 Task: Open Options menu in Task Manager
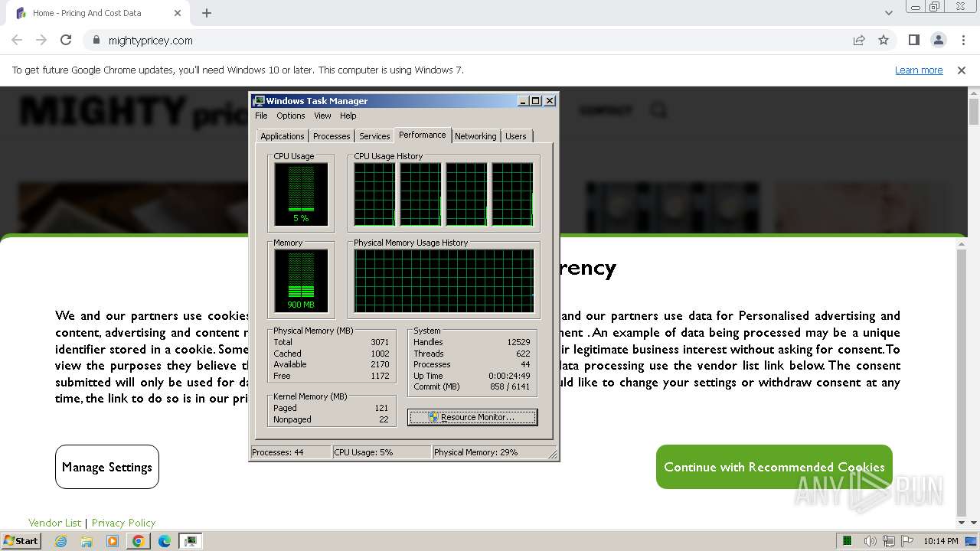291,116
